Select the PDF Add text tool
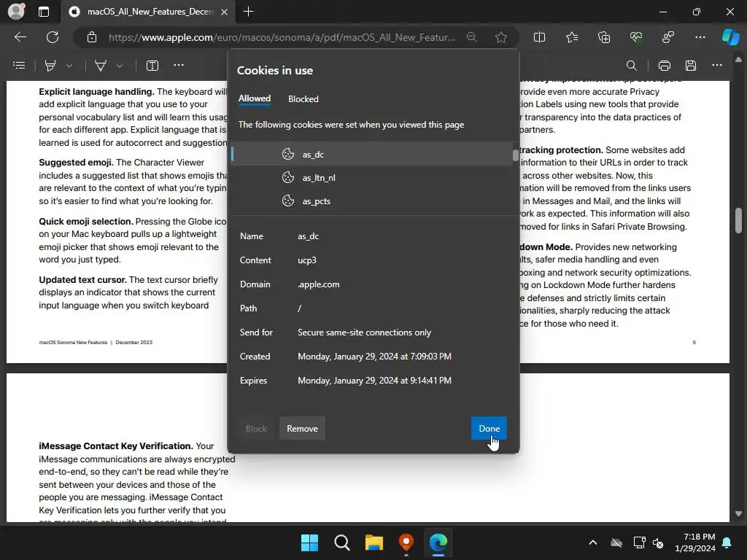Image resolution: width=747 pixels, height=560 pixels. point(152,65)
